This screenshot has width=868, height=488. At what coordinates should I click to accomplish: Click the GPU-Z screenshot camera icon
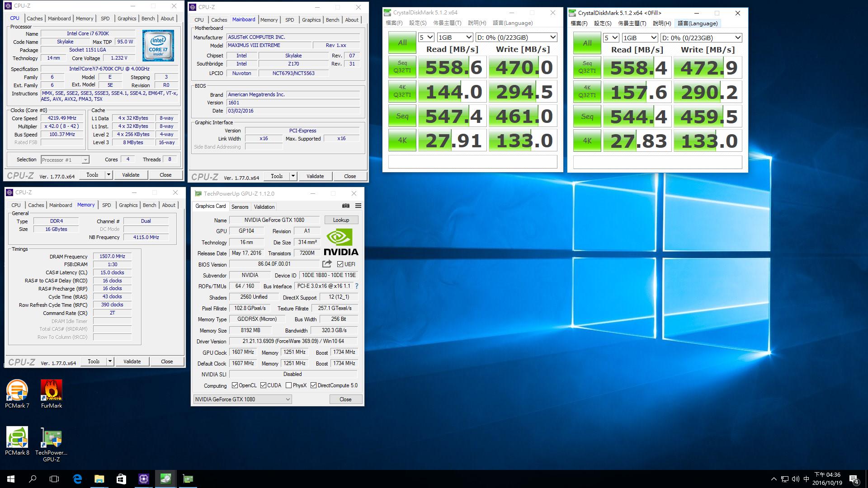coord(346,206)
